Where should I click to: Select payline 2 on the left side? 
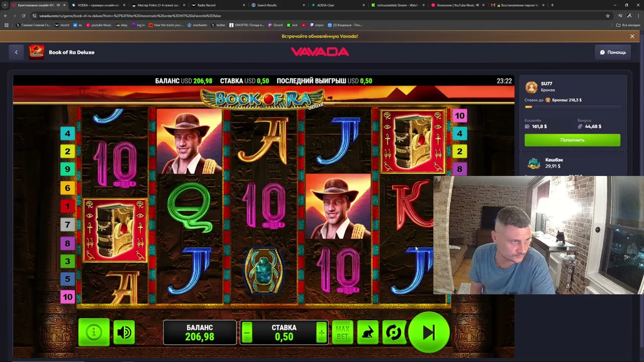point(67,151)
